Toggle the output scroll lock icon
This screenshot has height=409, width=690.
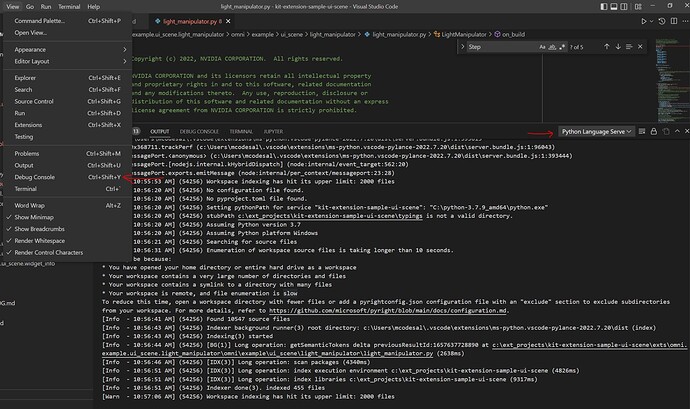tap(654, 132)
